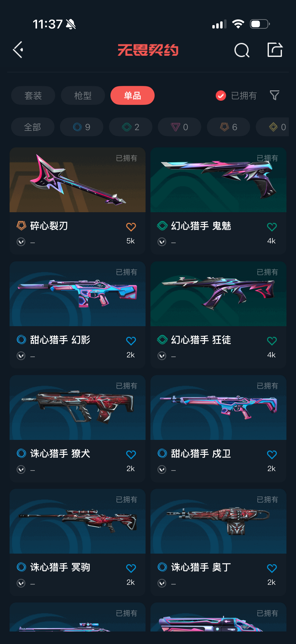Switch to the 套装 tab
The height and width of the screenshot is (644, 296).
pos(33,95)
